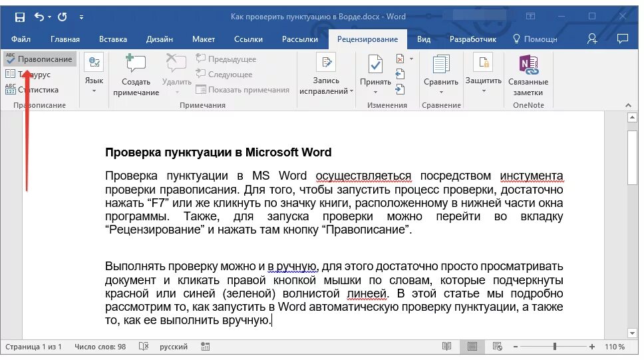644x360 pixels.
Task: Click misspelled word осуществляеться
Action: pyautogui.click(x=363, y=176)
